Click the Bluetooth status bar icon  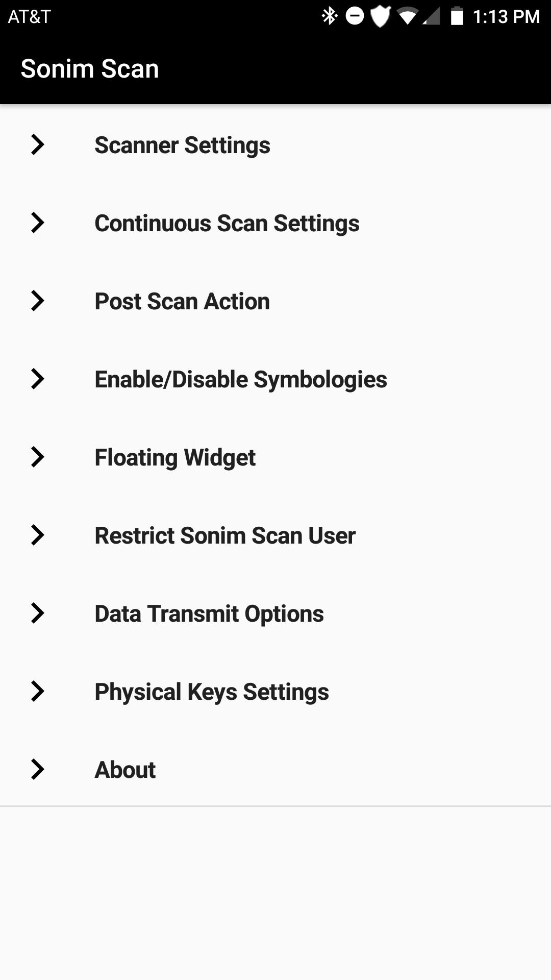pos(330,16)
